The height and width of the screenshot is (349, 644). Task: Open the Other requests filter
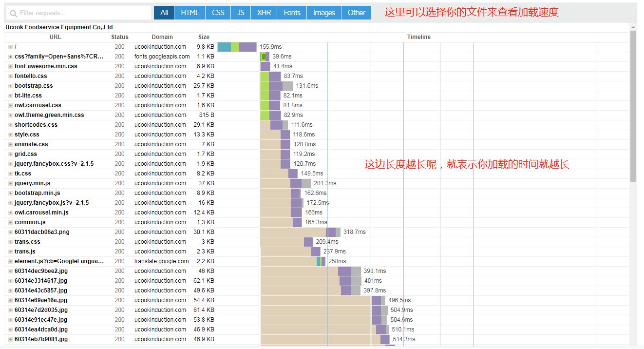pyautogui.click(x=356, y=13)
